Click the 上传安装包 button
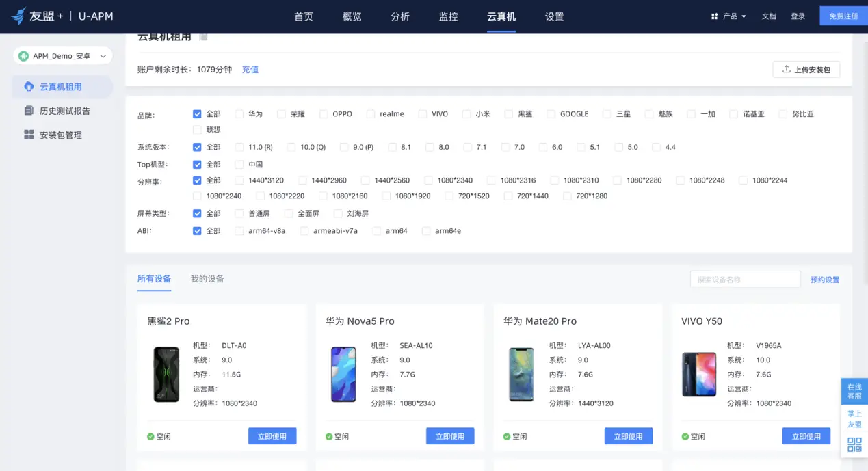This screenshot has height=471, width=868. click(806, 69)
